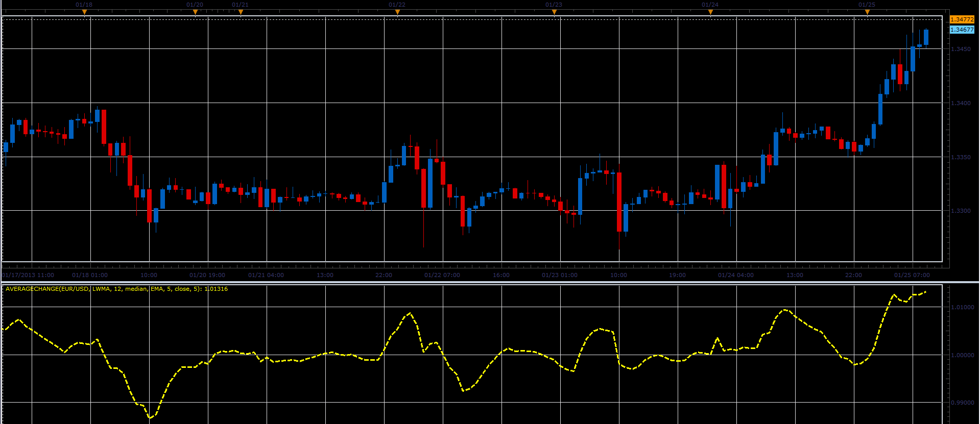Click the 01/18 01:00 time axis label
This screenshot has width=980, height=424.
90,275
